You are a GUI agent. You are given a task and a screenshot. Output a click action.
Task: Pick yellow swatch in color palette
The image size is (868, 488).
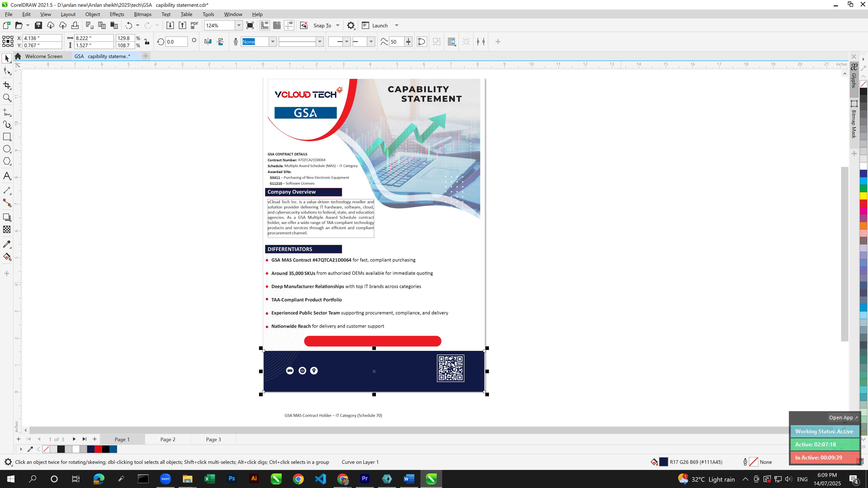(x=863, y=196)
